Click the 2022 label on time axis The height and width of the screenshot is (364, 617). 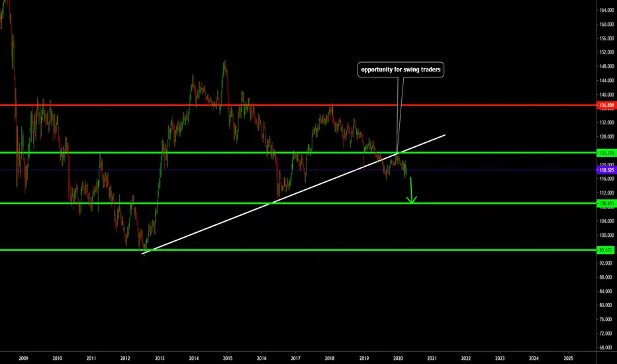click(x=465, y=358)
